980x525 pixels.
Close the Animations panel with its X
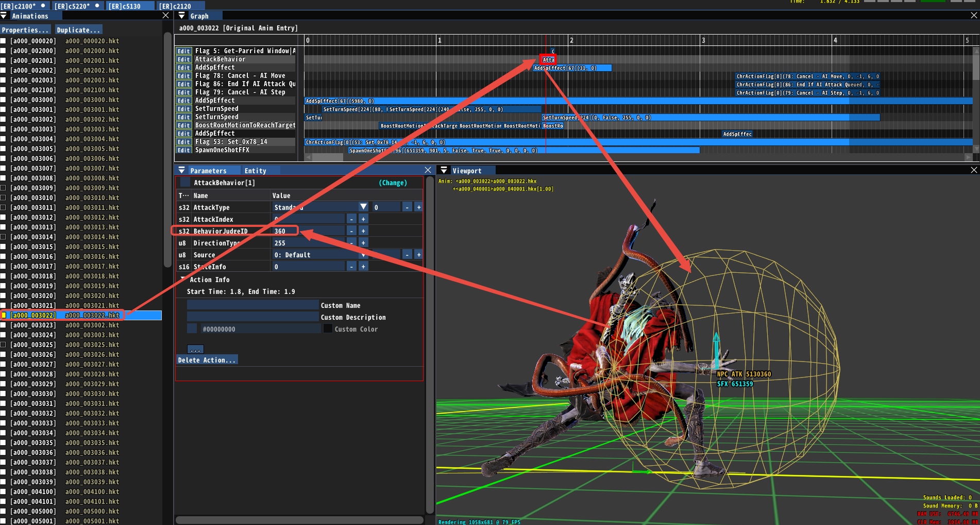point(165,15)
